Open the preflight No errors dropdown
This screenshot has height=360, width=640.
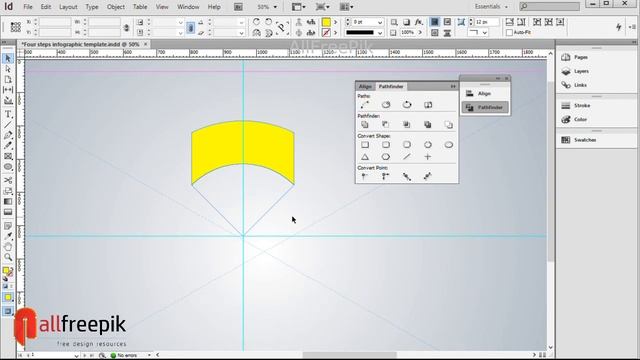coord(149,355)
